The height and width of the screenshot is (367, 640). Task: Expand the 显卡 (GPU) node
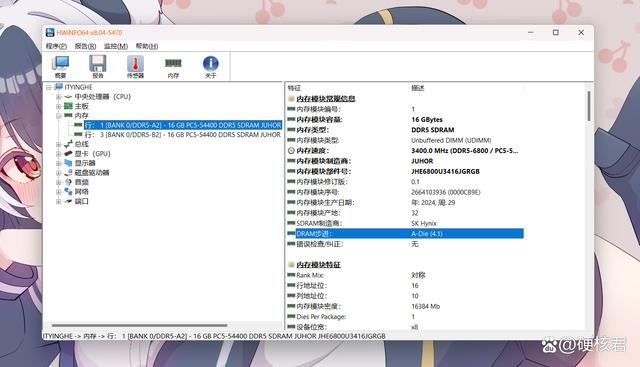point(58,153)
